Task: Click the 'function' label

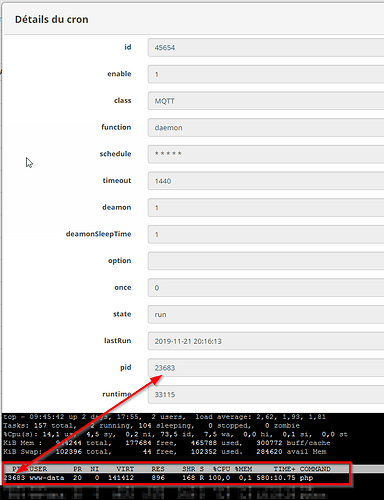Action: coord(116,127)
